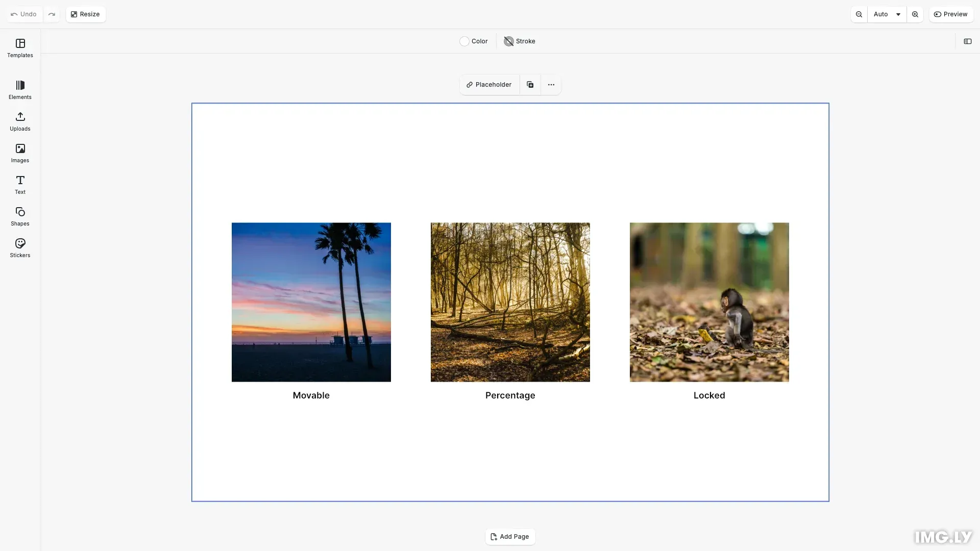Duplicate the selected placeholder
The width and height of the screenshot is (980, 551).
[530, 84]
